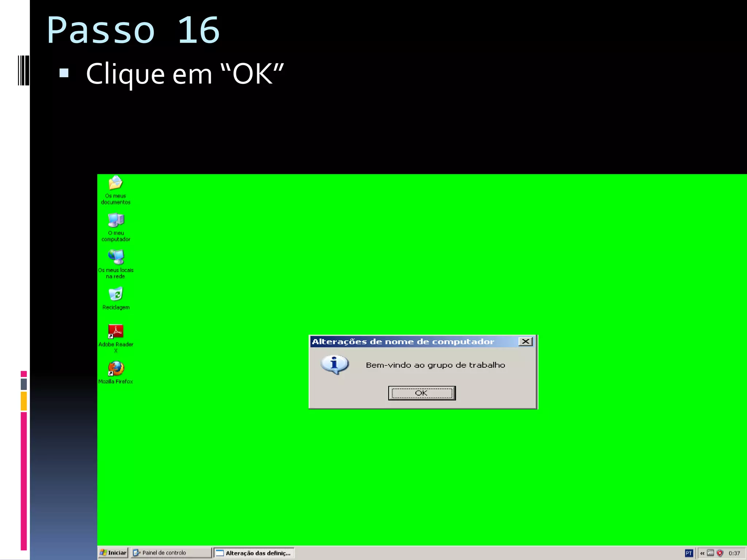Close the Alterações de nome de computador dialog
The width and height of the screenshot is (747, 560).
click(526, 341)
